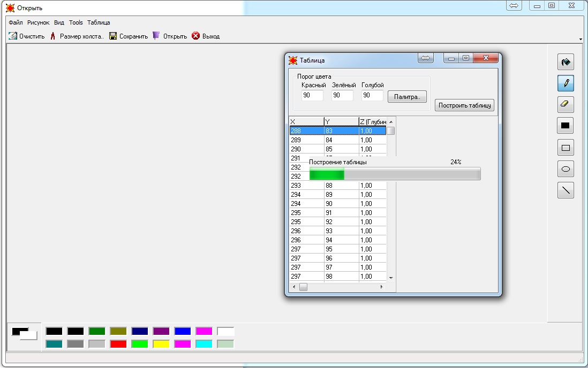
Task: Click table scrollbar down arrow
Action: (391, 278)
